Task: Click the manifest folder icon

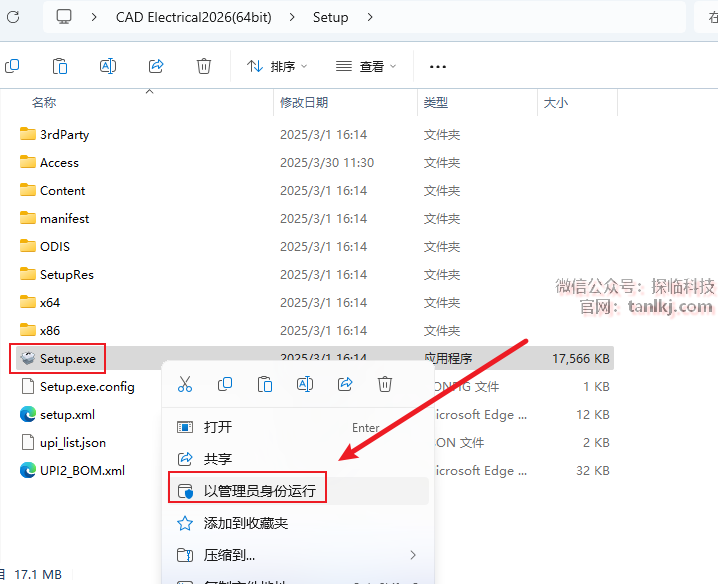Action: [x=27, y=218]
